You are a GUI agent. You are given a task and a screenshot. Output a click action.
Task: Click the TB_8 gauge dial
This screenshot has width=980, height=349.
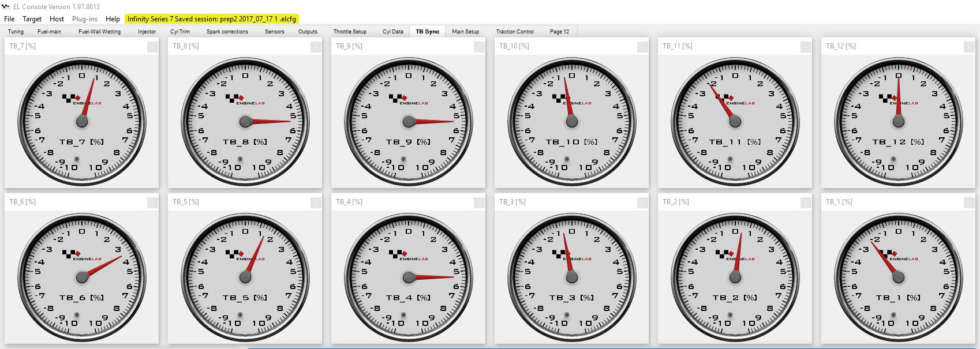click(245, 122)
